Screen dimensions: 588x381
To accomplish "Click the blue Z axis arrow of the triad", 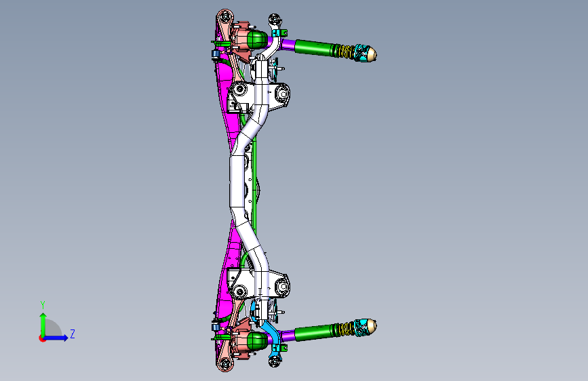I will (x=56, y=338).
